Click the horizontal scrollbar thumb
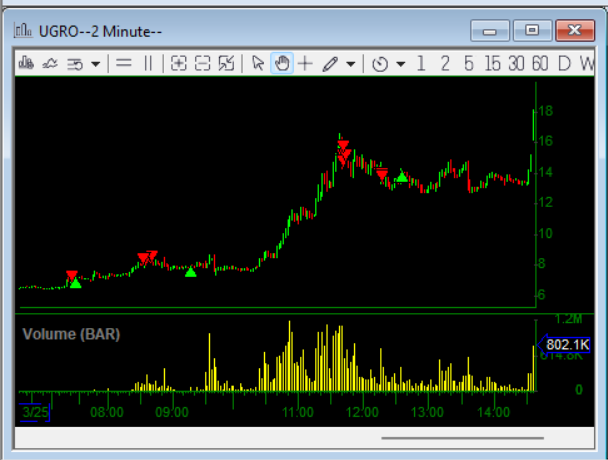The height and width of the screenshot is (460, 608). [463, 438]
